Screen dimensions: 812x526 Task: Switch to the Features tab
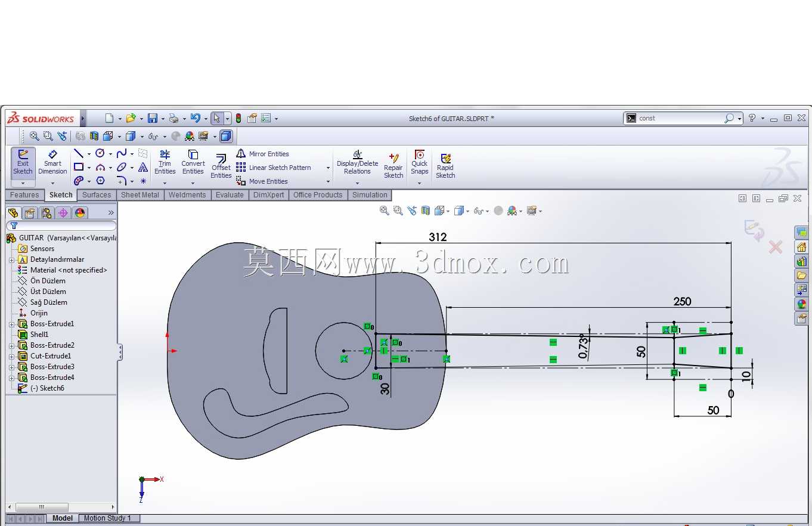point(24,195)
